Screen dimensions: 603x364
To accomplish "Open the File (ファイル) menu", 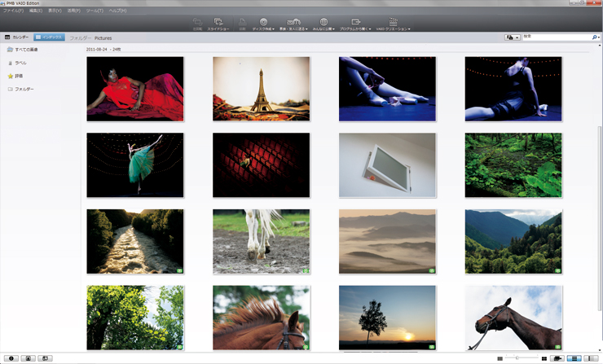I will 13,11.
